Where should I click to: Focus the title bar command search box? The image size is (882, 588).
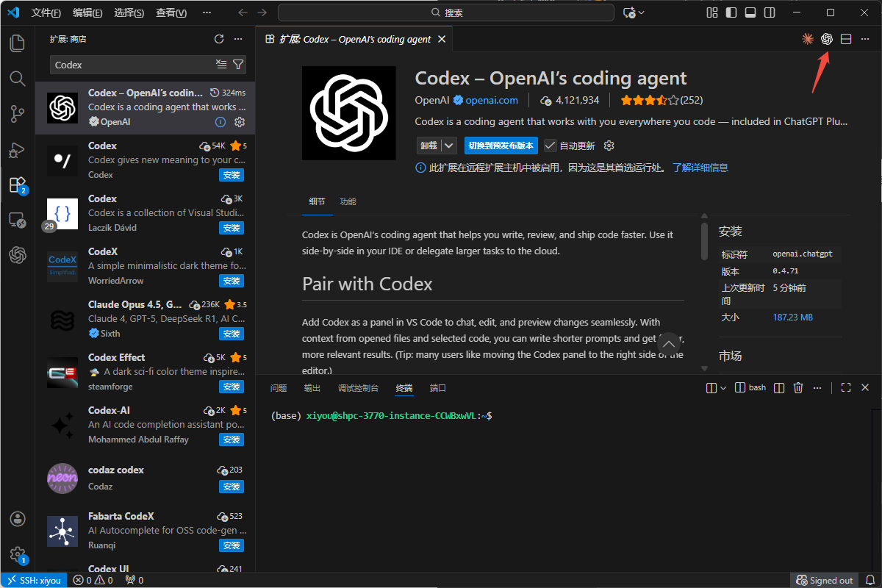pos(446,12)
